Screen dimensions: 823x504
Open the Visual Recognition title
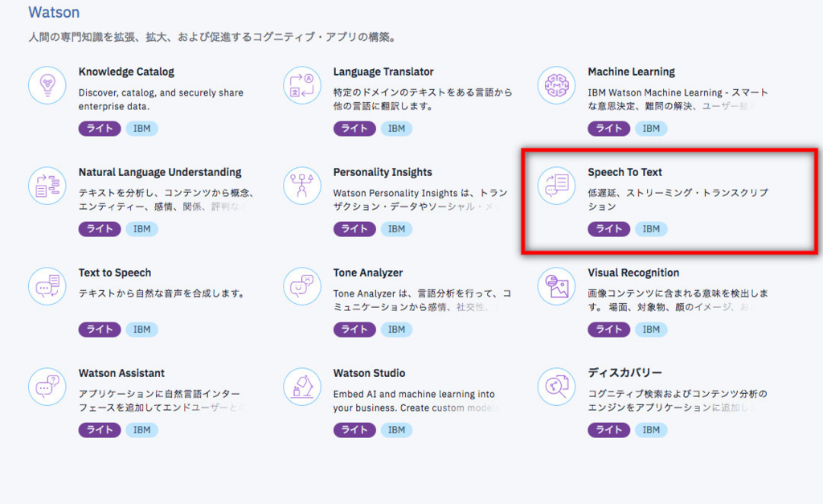click(633, 273)
